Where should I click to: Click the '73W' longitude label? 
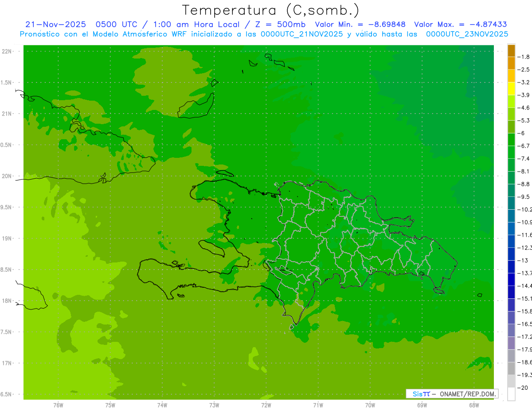[x=214, y=405]
